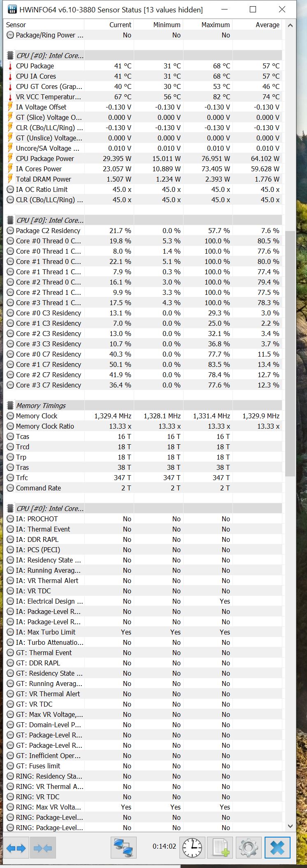
Task: Reset the elapsed time clock icon
Action: (192, 847)
